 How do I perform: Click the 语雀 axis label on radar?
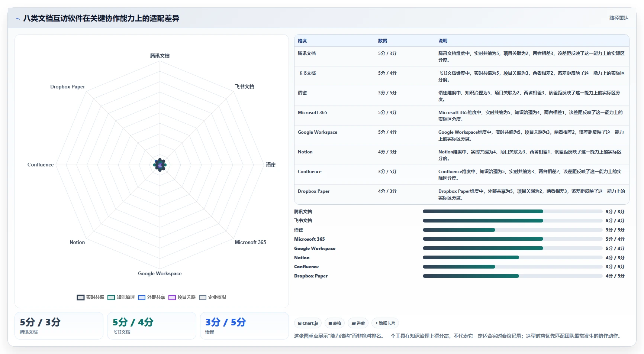(271, 165)
